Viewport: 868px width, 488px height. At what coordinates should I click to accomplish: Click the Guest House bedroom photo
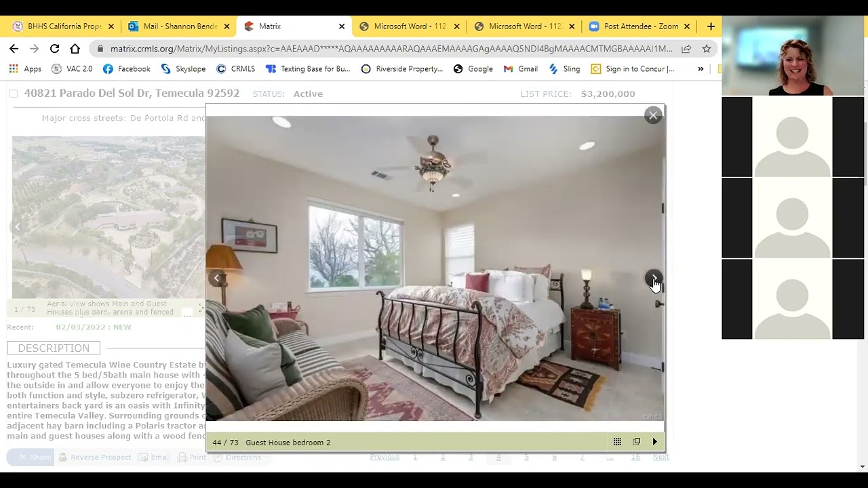pos(435,268)
